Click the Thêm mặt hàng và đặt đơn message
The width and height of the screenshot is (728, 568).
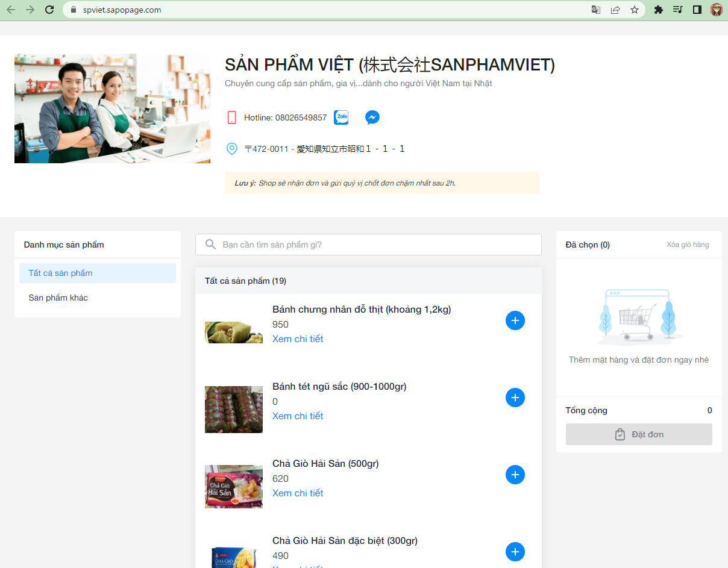click(x=639, y=360)
